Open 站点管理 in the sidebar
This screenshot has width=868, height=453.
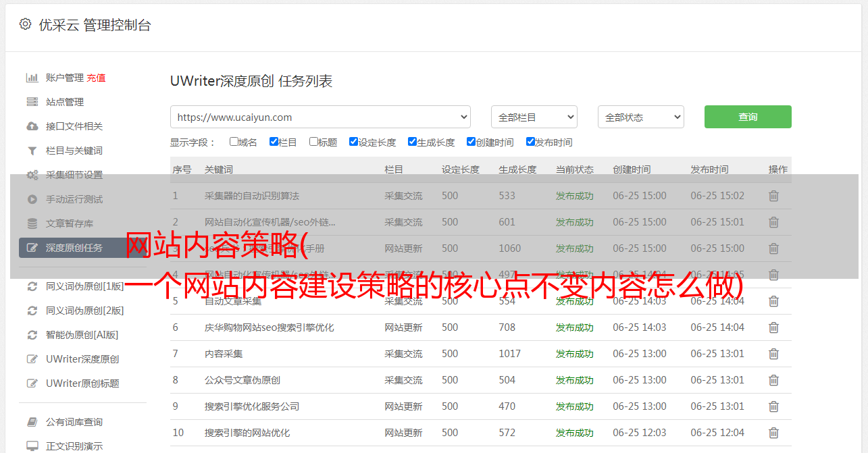pyautogui.click(x=65, y=102)
